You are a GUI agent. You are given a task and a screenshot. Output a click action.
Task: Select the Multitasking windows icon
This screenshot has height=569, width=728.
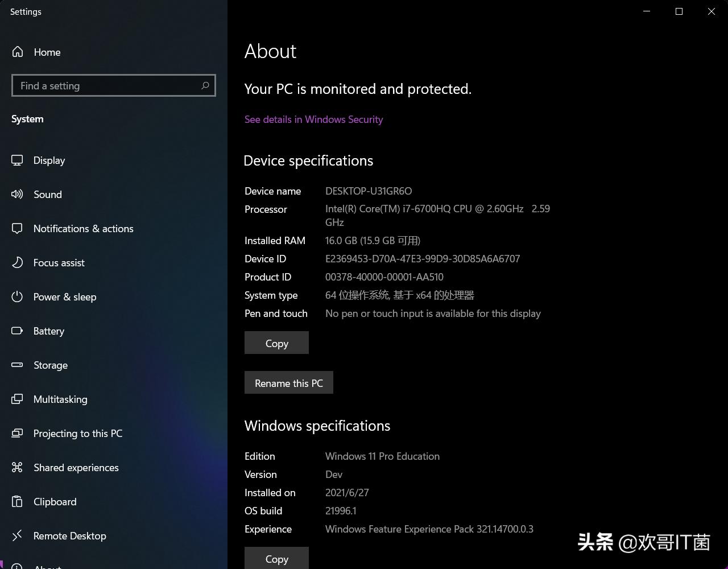[17, 399]
